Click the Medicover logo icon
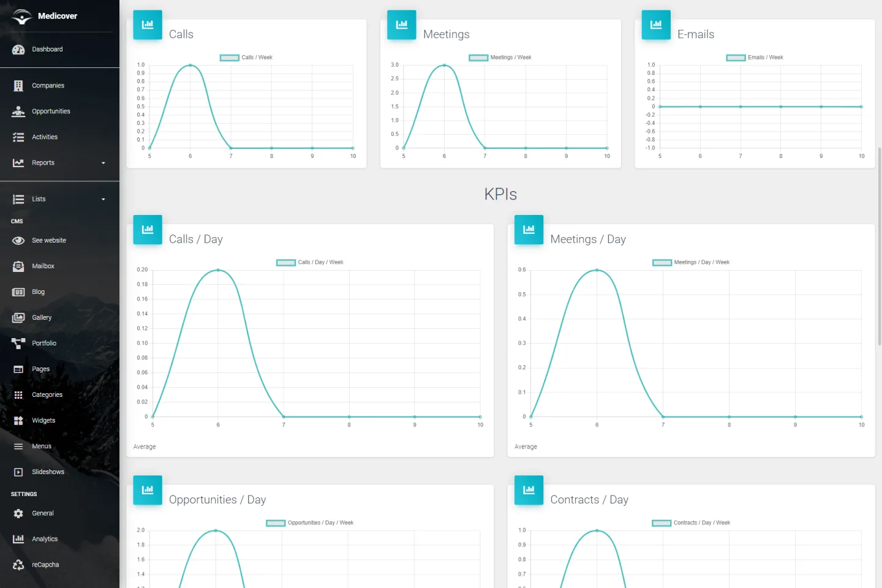 (21, 17)
